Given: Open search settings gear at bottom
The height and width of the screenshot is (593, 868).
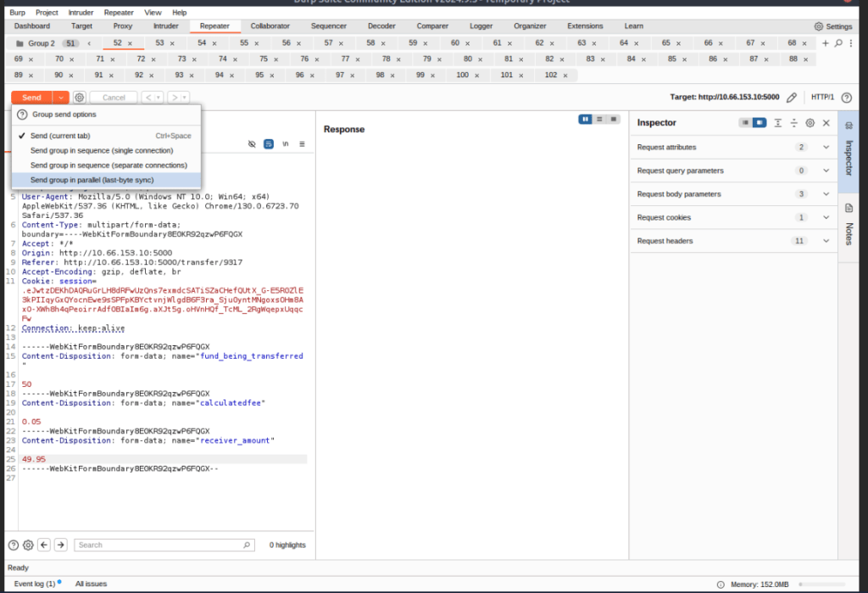Looking at the screenshot, I should pos(28,545).
